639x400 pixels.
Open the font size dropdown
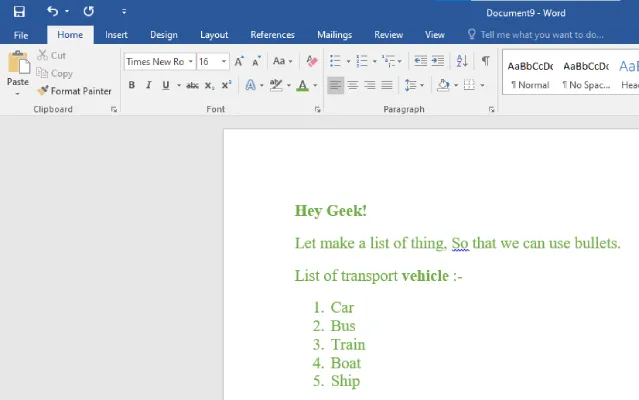(225, 62)
